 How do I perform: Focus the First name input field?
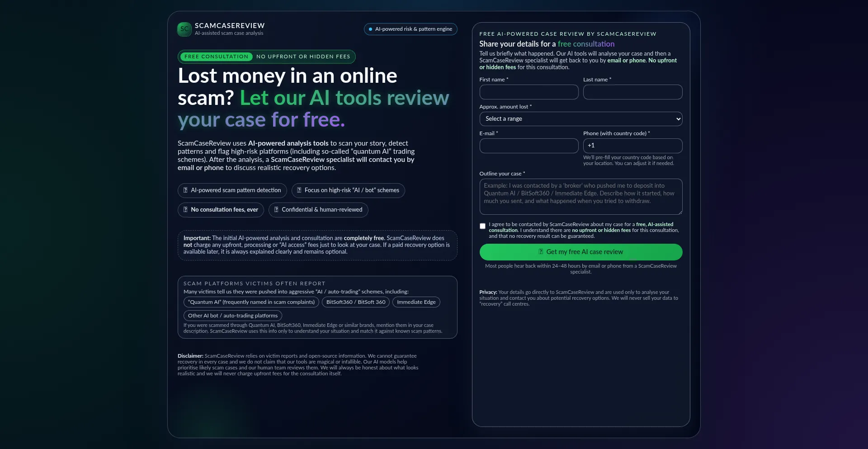528,92
